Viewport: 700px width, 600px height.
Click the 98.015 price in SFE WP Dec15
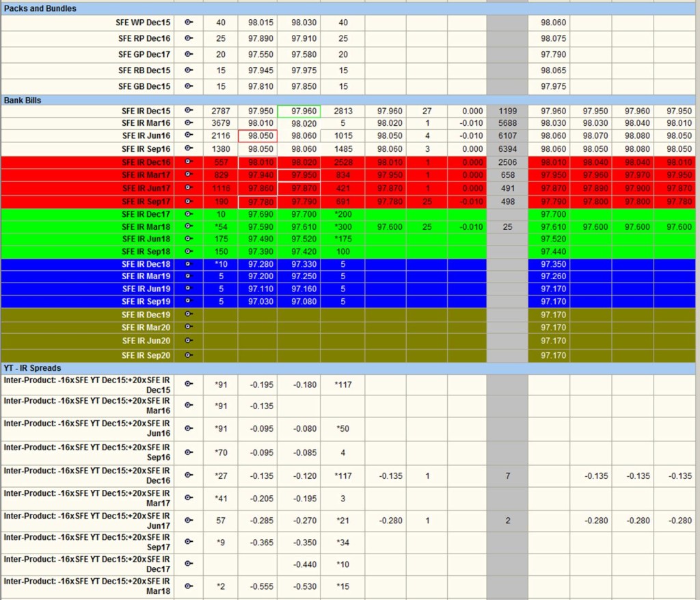(260, 23)
